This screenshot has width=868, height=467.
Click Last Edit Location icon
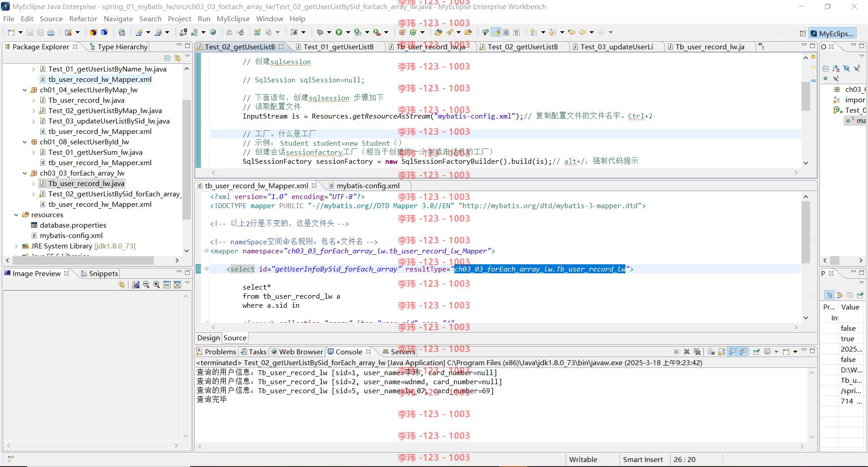[572, 32]
